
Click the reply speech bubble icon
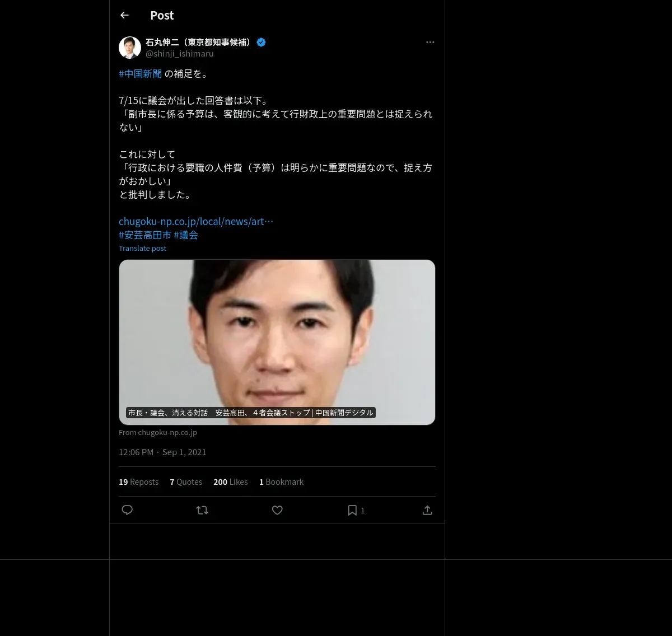pos(127,510)
